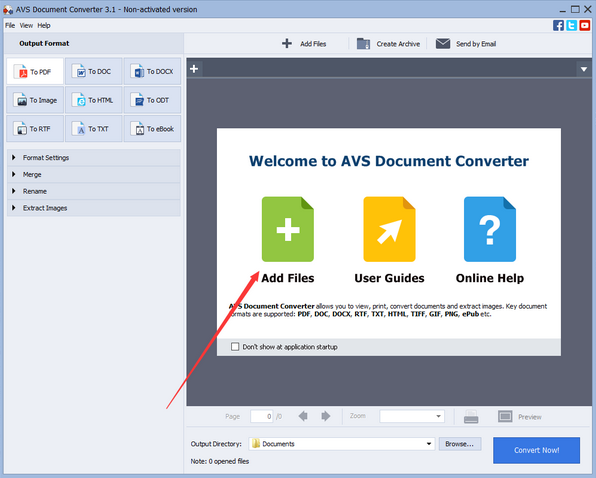This screenshot has height=478, width=596.
Task: Expand the Format Settings section
Action: [x=94, y=158]
